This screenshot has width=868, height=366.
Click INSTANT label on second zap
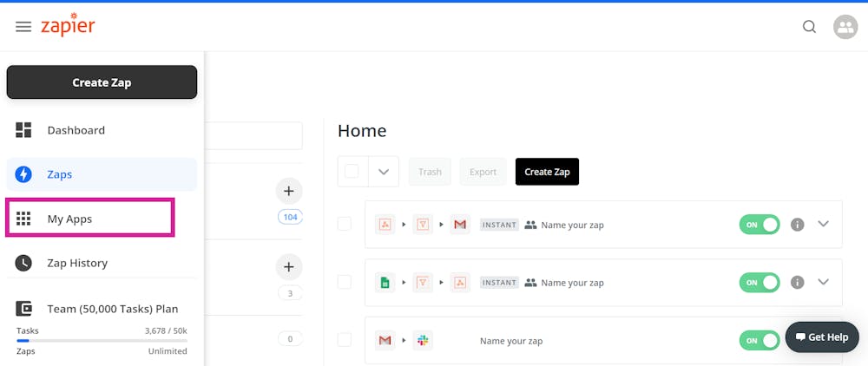point(499,283)
